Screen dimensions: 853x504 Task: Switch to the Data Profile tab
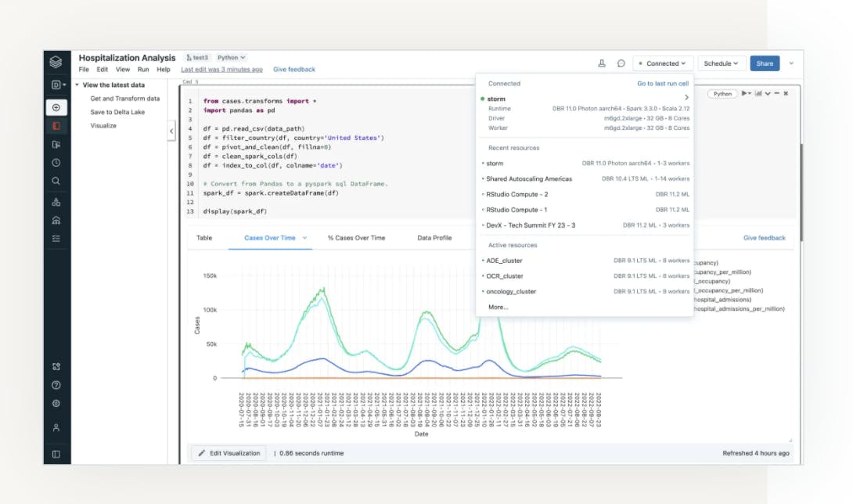(x=434, y=238)
